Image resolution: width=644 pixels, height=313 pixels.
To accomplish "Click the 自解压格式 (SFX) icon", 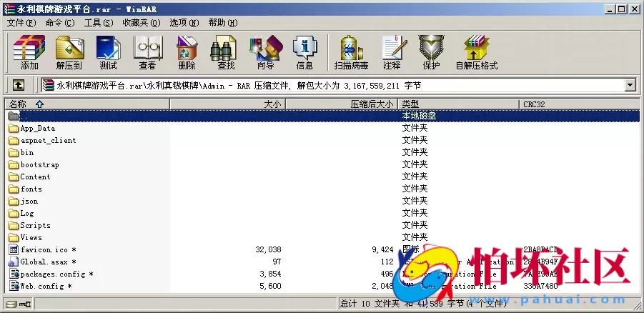I will pos(477,53).
